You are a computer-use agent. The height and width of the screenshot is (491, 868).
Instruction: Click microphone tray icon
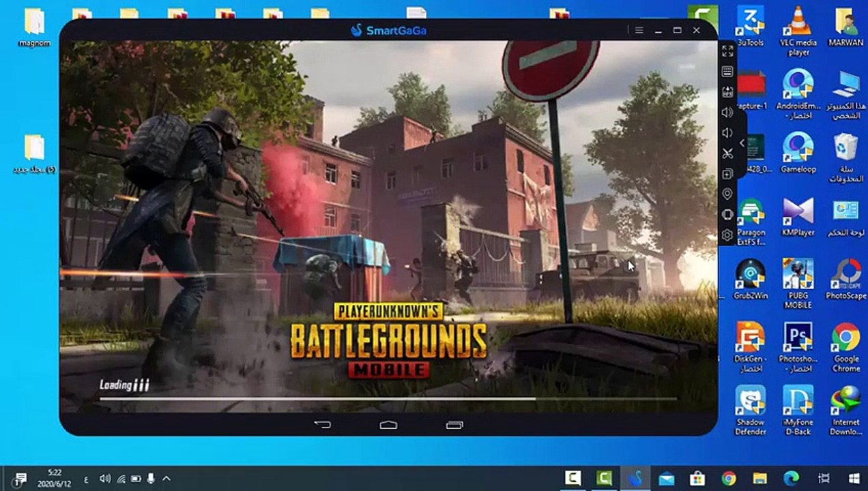151,479
